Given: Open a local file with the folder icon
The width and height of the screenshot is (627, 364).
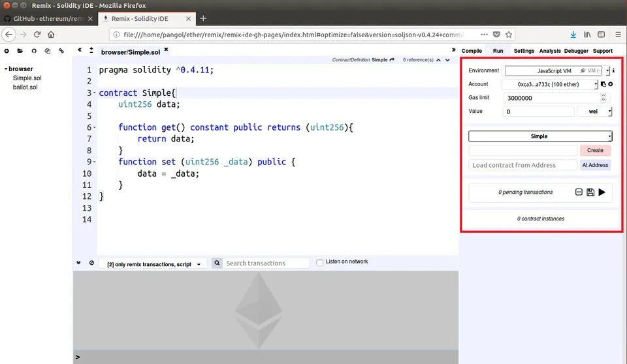Looking at the screenshot, I should (20, 51).
